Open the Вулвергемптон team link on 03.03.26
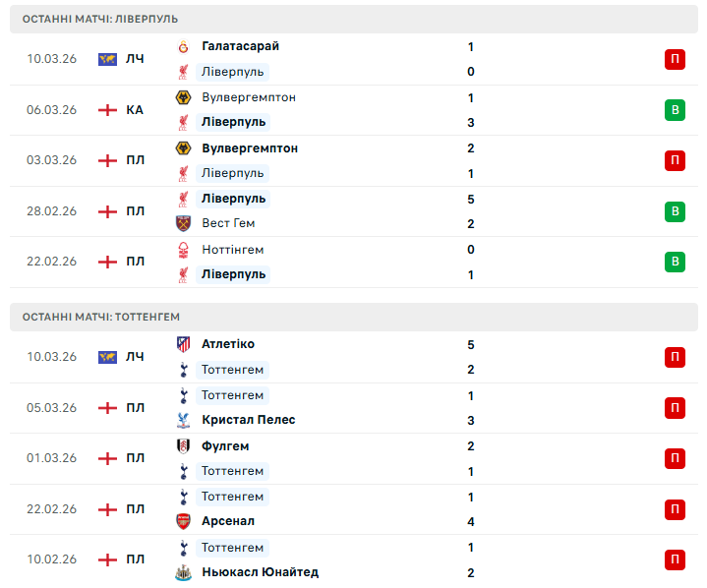 click(249, 148)
